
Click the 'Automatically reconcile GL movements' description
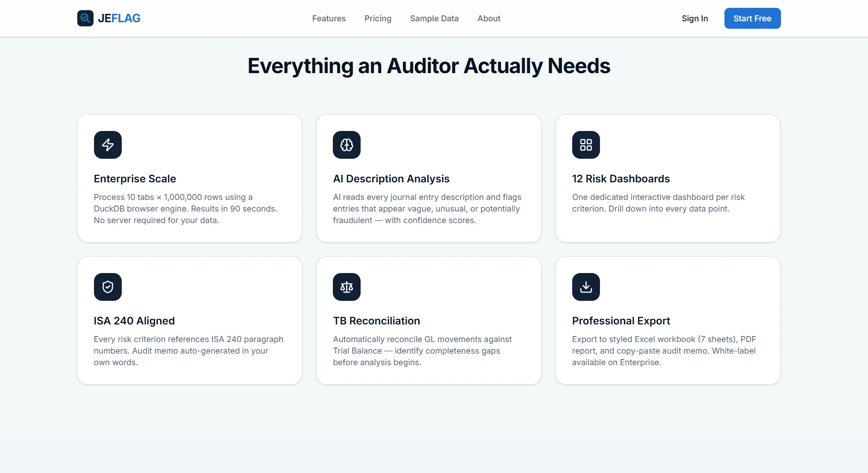422,351
